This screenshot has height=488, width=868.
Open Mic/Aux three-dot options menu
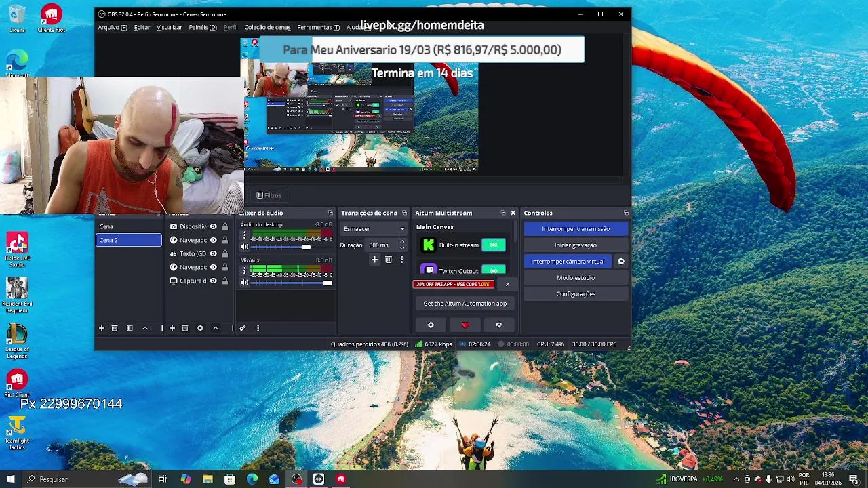click(x=245, y=270)
